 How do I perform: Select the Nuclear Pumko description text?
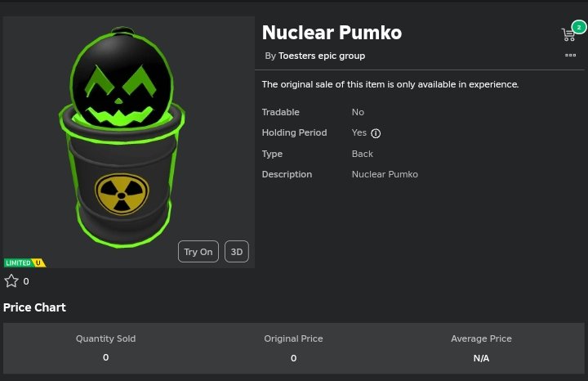click(385, 174)
